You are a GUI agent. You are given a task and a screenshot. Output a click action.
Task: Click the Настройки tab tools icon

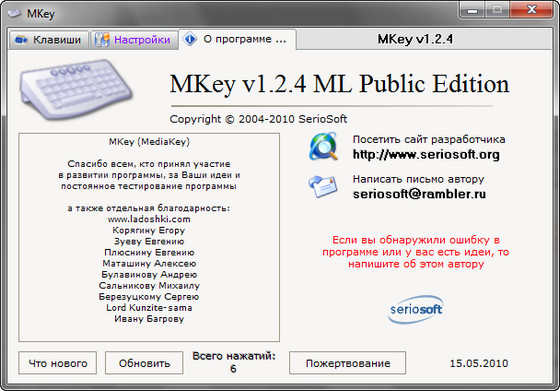pyautogui.click(x=102, y=40)
